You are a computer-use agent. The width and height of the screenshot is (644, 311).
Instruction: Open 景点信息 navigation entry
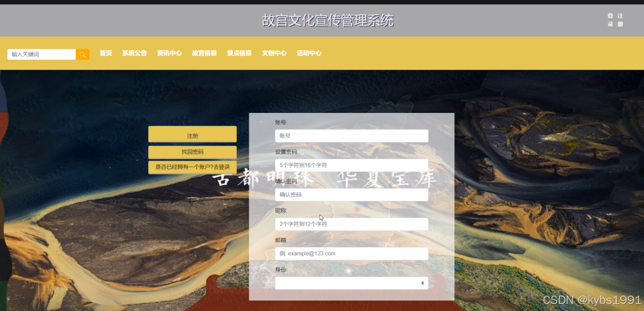pyautogui.click(x=239, y=53)
